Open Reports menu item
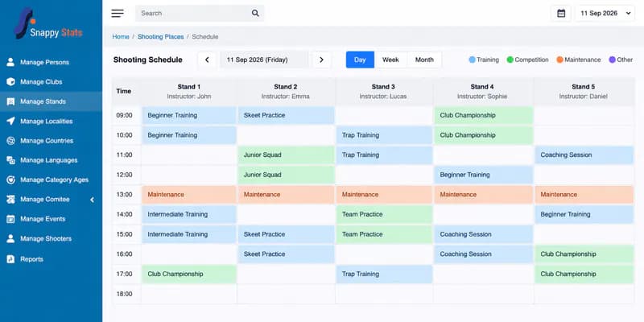Image resolution: width=644 pixels, height=322 pixels. (x=51, y=259)
